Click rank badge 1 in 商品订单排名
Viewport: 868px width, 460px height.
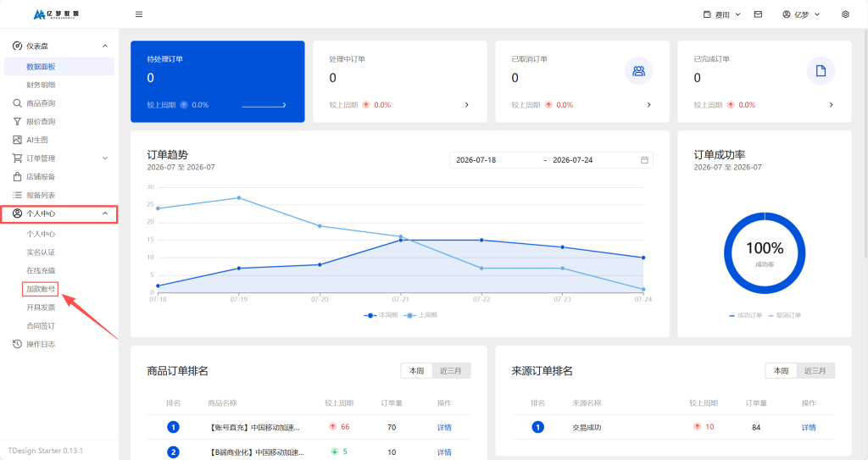(x=173, y=427)
